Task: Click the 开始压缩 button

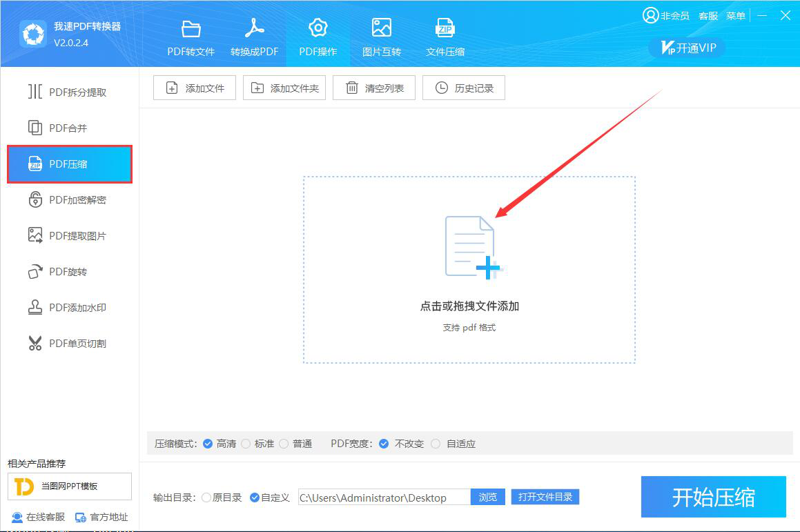Action: tap(713, 497)
